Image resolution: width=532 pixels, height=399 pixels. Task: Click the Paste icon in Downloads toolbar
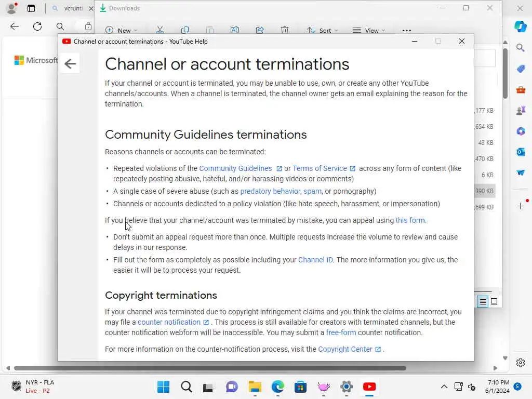click(x=210, y=30)
